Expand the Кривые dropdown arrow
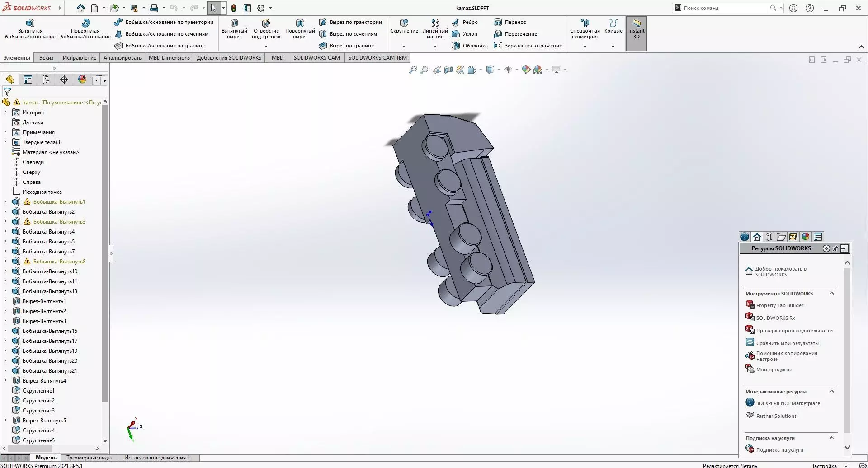Screen dimensions: 868x468 pos(613,47)
